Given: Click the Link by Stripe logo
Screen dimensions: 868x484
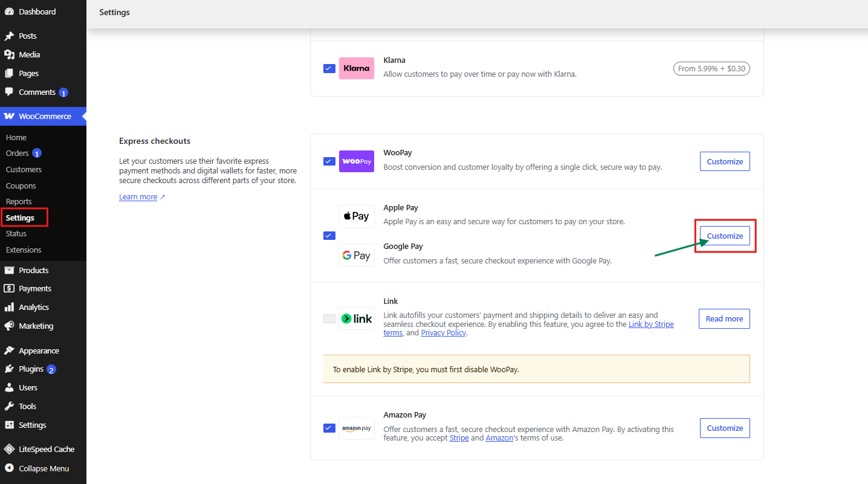Looking at the screenshot, I should [357, 318].
